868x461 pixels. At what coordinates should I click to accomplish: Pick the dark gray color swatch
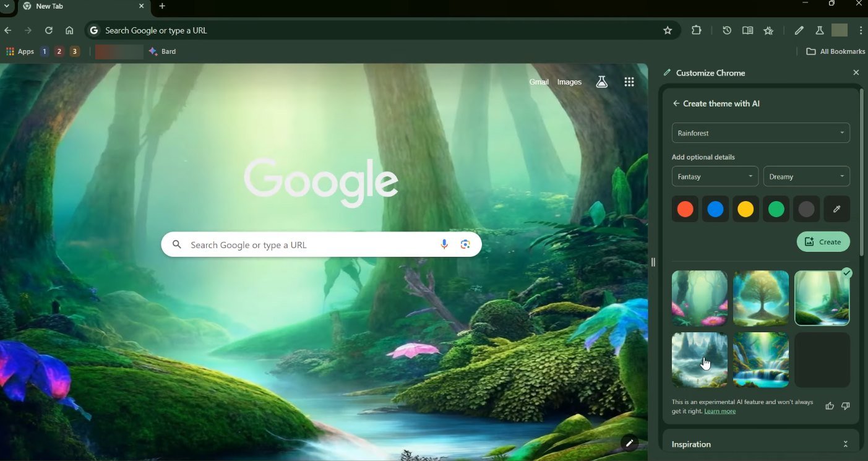click(x=806, y=209)
